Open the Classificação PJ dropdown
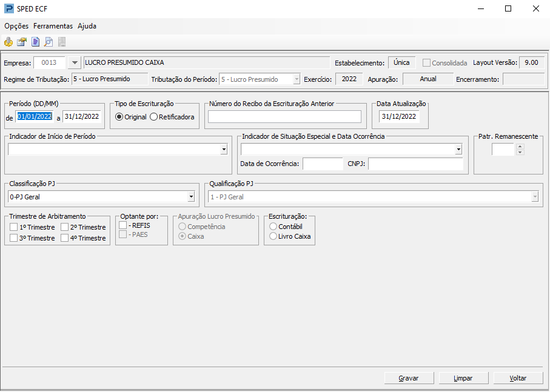Screen dimensions: 550x392 pyautogui.click(x=191, y=197)
